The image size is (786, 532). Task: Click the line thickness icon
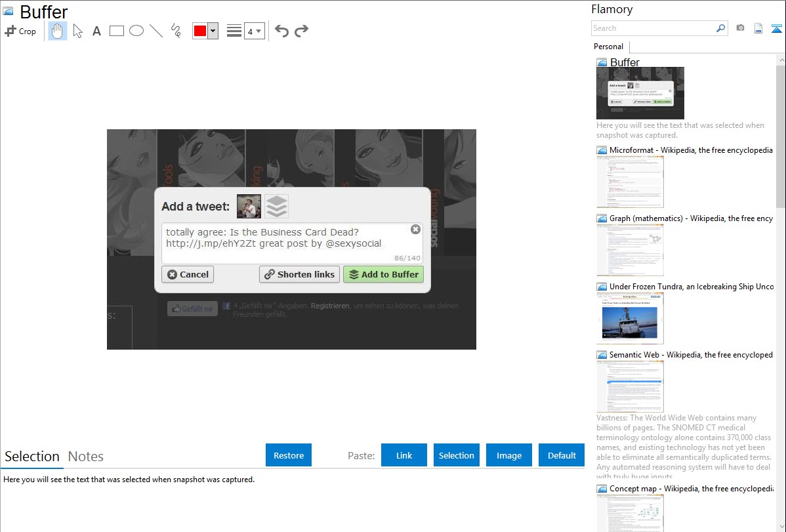(234, 31)
